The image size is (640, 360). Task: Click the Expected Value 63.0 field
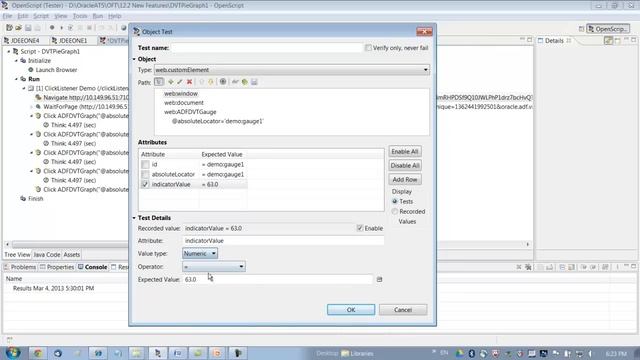click(x=278, y=279)
